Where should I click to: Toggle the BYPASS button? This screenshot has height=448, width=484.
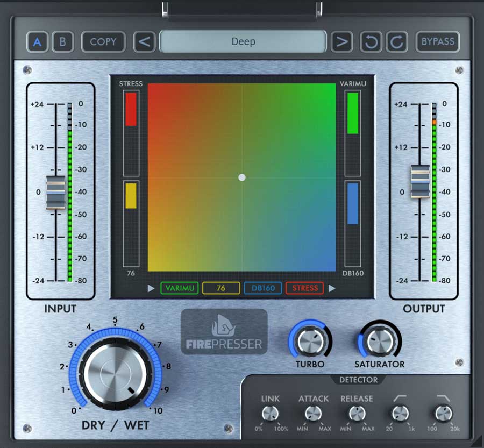click(438, 42)
